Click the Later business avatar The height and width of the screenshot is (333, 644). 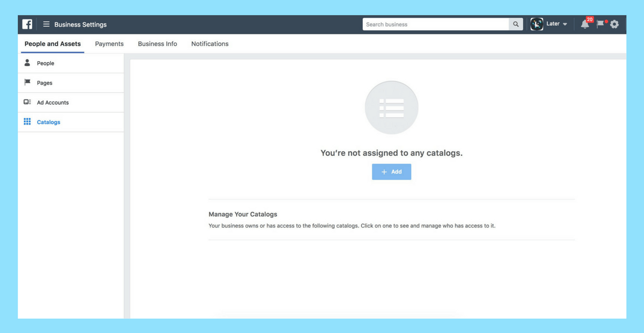pos(537,24)
